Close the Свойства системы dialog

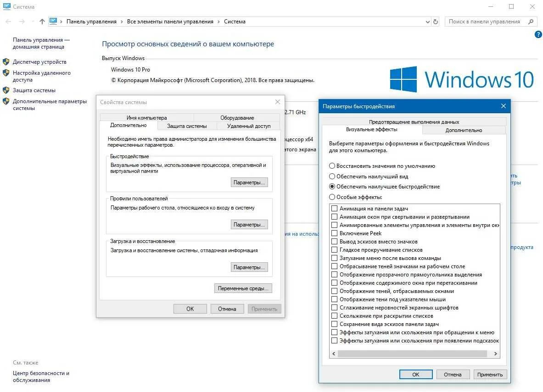(x=277, y=102)
